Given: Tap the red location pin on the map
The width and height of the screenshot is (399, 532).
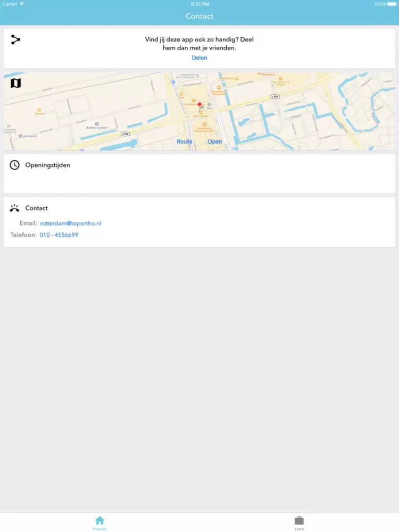Looking at the screenshot, I should click(x=199, y=104).
